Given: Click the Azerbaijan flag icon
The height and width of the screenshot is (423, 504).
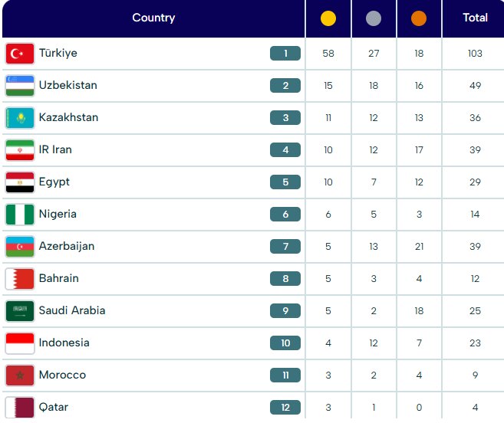Looking at the screenshot, I should click(20, 247).
